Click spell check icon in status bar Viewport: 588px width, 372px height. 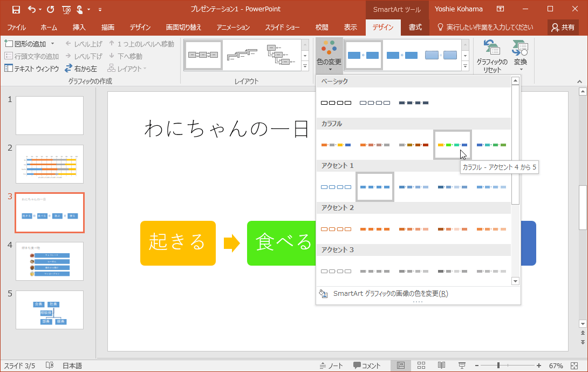click(50, 366)
